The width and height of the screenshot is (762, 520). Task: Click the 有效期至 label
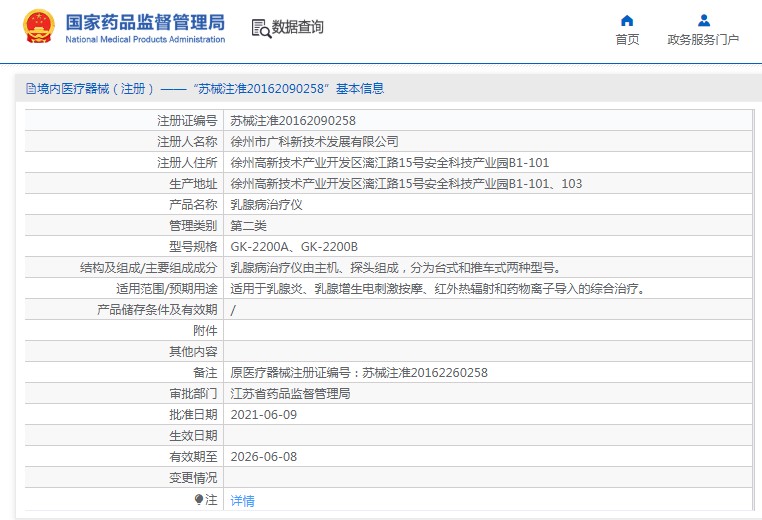click(193, 456)
